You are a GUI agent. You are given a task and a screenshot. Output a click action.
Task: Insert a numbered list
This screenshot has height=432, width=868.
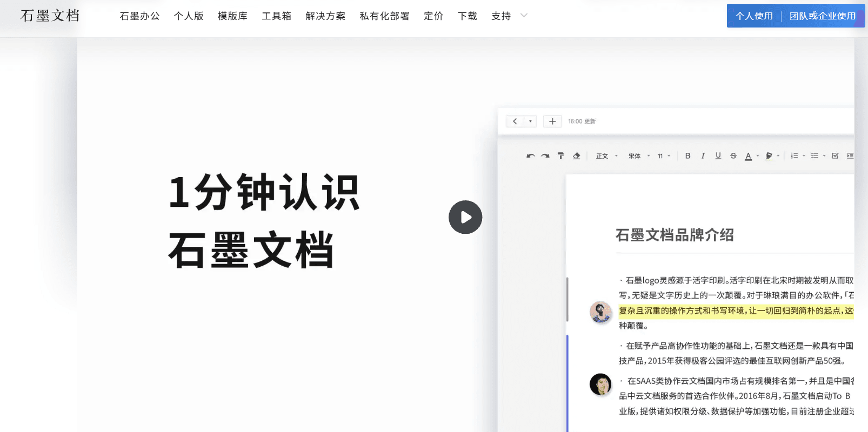point(794,156)
